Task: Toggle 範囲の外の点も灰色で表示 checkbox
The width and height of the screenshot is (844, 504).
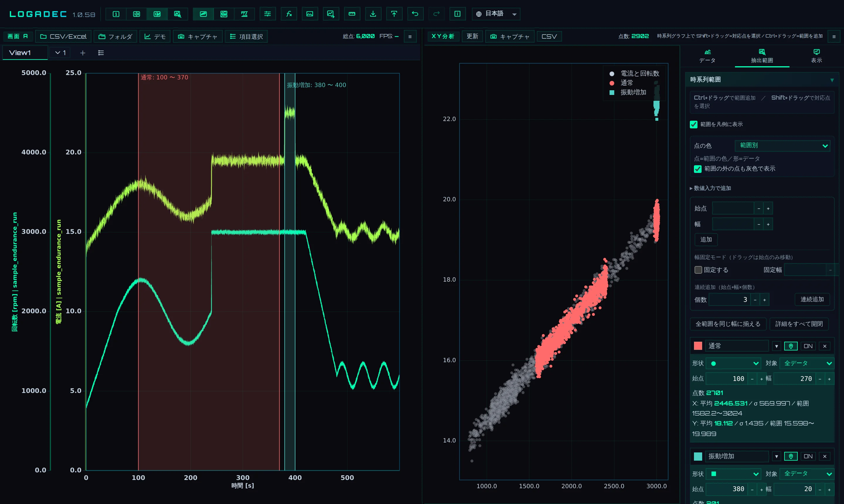Action: click(697, 169)
